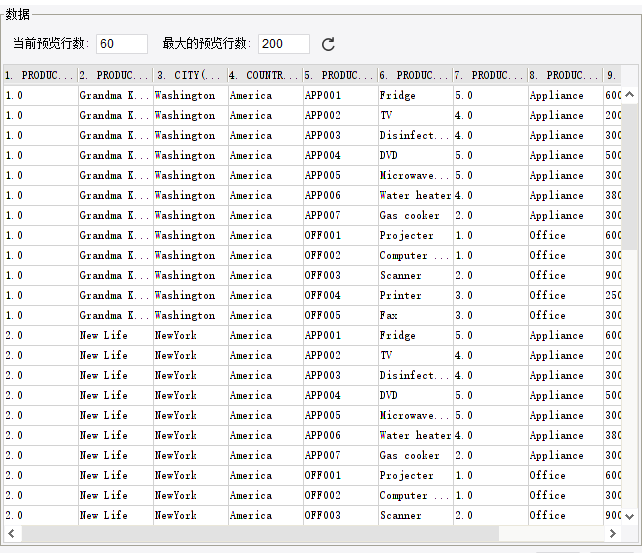Click Scanner in the Washington OFF003 row
Screen dimensions: 642x553
(x=415, y=275)
